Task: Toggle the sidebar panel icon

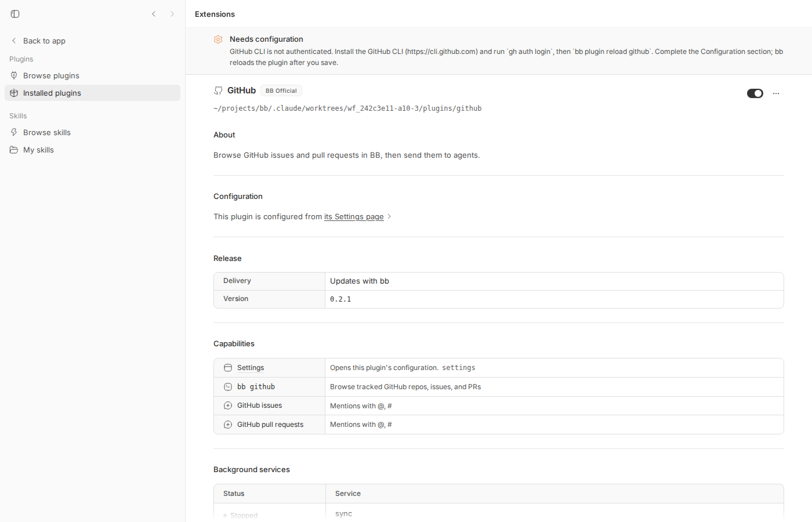Action: click(x=15, y=14)
